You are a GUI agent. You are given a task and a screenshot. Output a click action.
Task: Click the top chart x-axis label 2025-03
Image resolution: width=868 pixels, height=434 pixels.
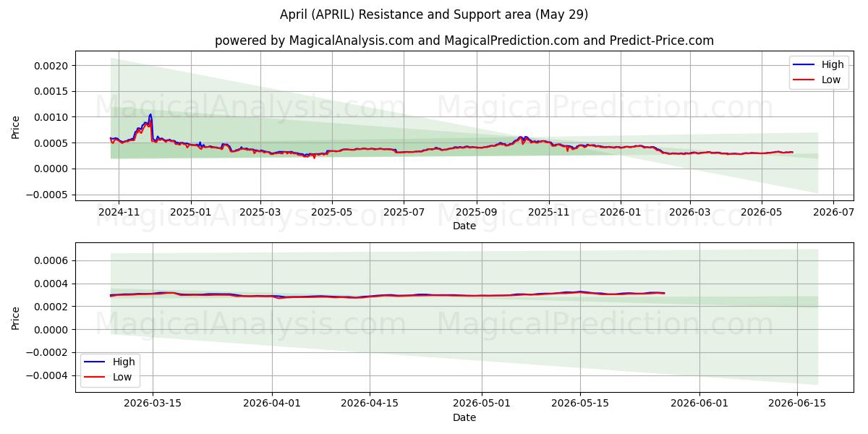tap(260, 213)
